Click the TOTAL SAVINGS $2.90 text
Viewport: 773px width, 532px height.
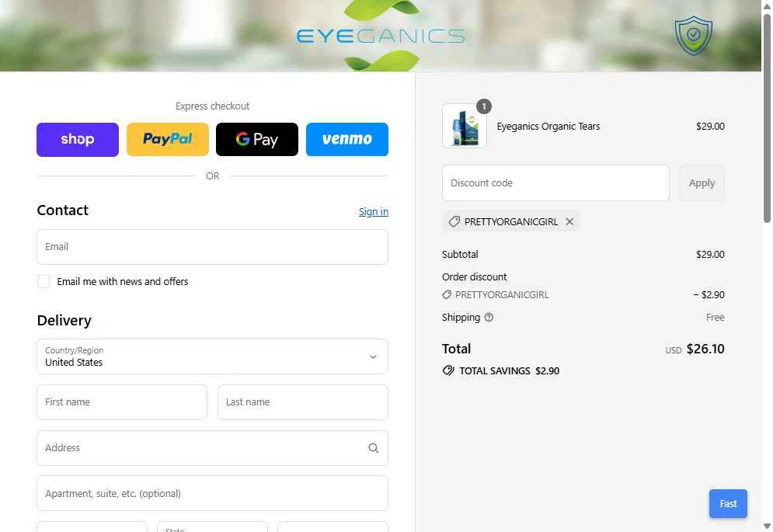point(510,370)
